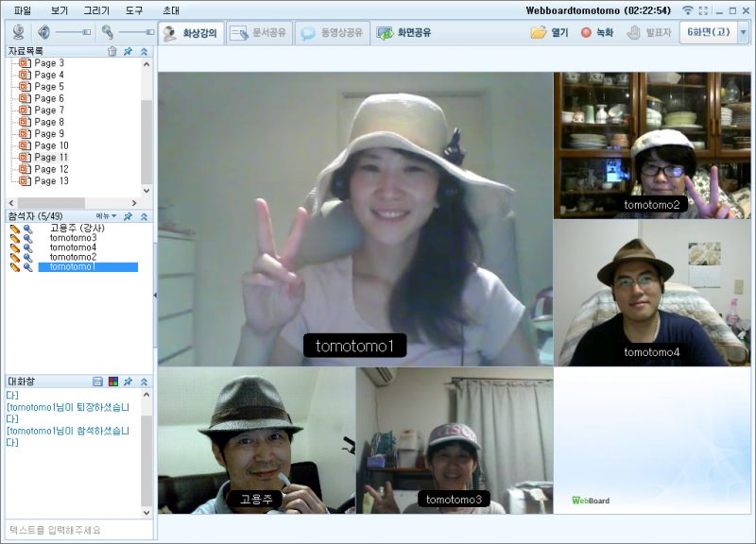
Task: Mute the speaker using the speaker icon
Action: pyautogui.click(x=43, y=32)
